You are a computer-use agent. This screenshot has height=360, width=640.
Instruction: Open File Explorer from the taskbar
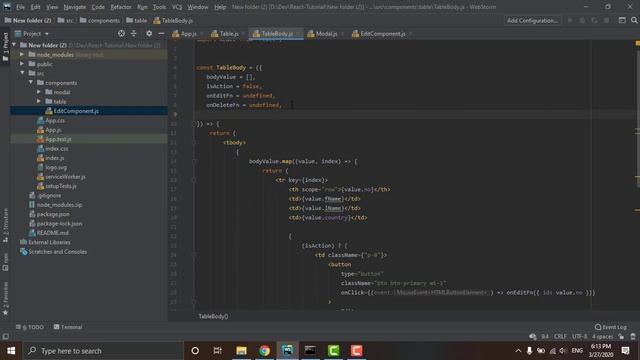241,351
